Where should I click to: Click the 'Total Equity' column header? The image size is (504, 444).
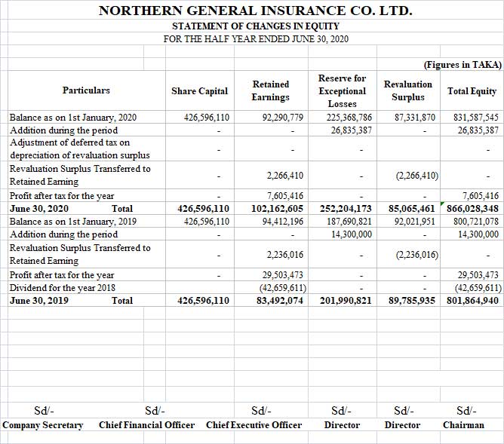[x=472, y=91]
